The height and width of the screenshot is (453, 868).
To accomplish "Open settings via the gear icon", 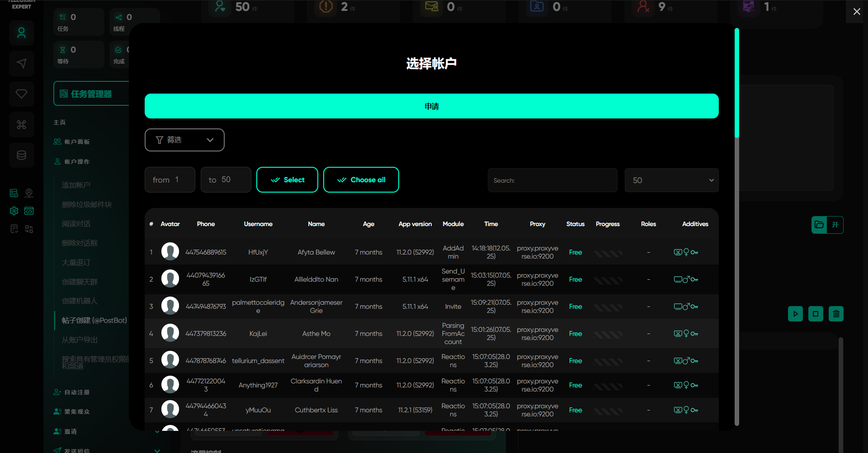I will 14,211.
